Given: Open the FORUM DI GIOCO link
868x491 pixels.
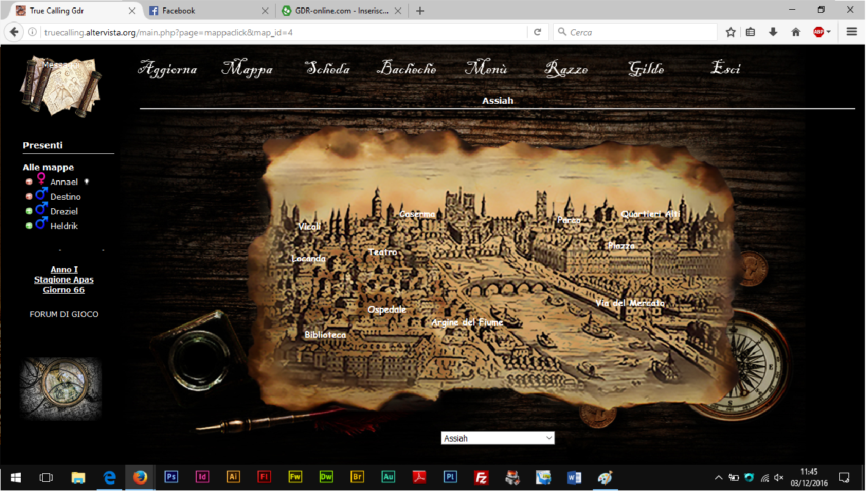Looking at the screenshot, I should (x=64, y=315).
